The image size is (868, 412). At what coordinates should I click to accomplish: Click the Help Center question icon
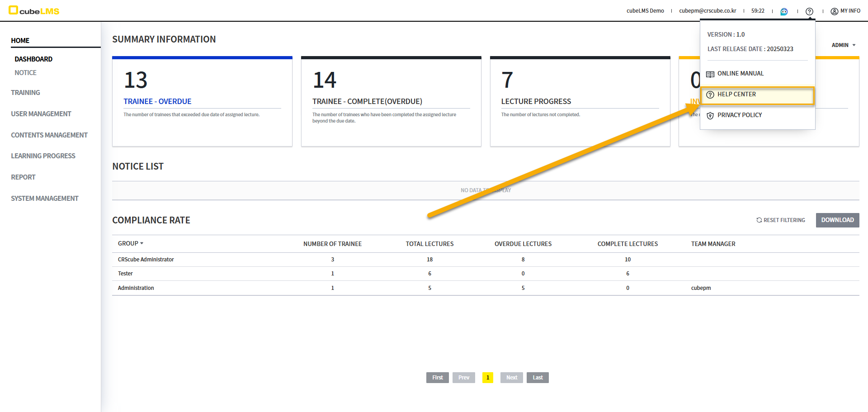[710, 95]
